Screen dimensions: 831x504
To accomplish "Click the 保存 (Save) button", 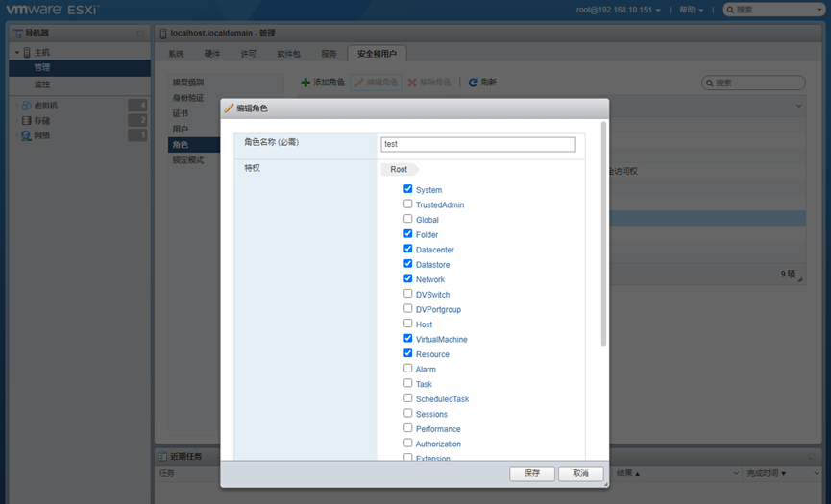I will (532, 473).
